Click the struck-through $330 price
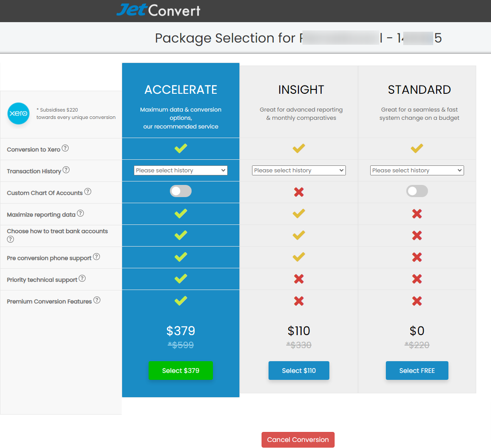 pyautogui.click(x=299, y=345)
